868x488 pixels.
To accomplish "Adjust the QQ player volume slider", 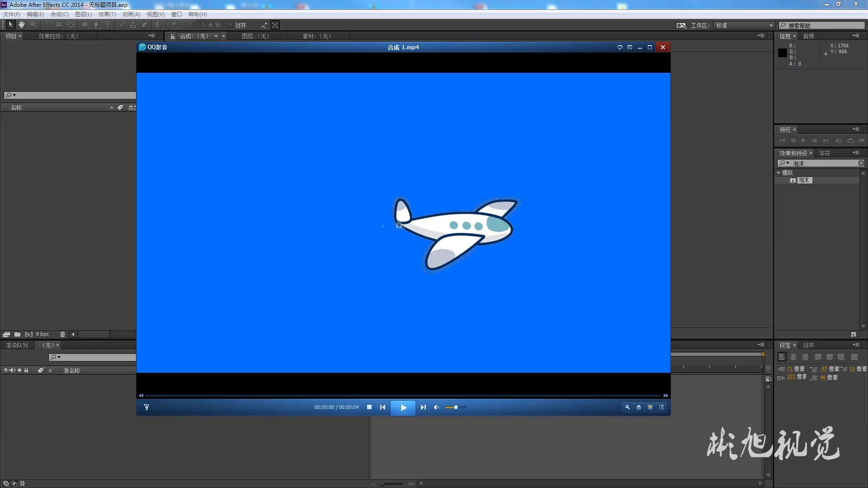I will click(x=456, y=407).
